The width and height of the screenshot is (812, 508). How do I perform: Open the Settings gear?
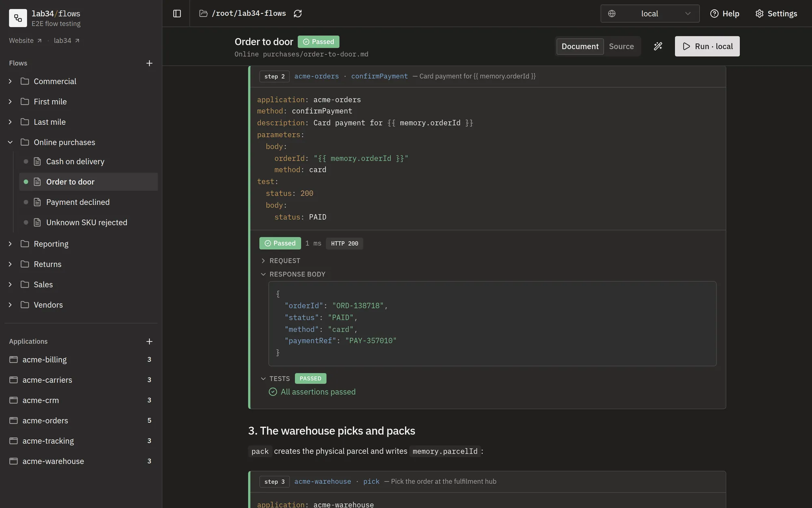coord(776,13)
